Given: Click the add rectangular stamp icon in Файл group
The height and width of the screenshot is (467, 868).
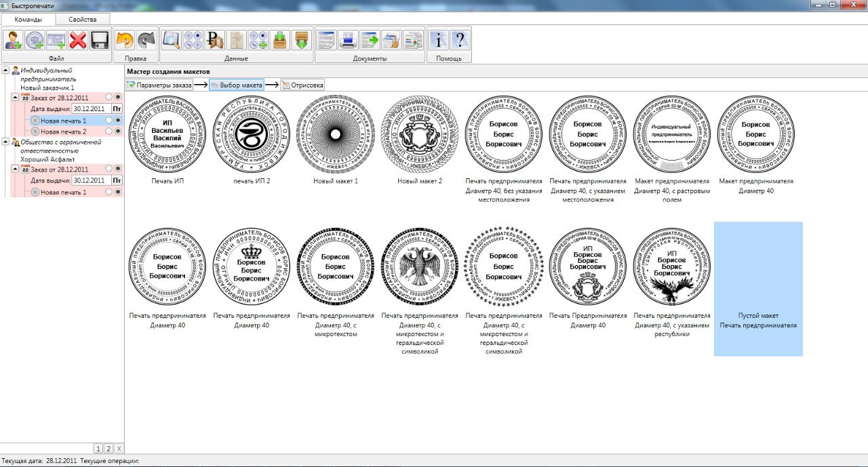Looking at the screenshot, I should 56,40.
